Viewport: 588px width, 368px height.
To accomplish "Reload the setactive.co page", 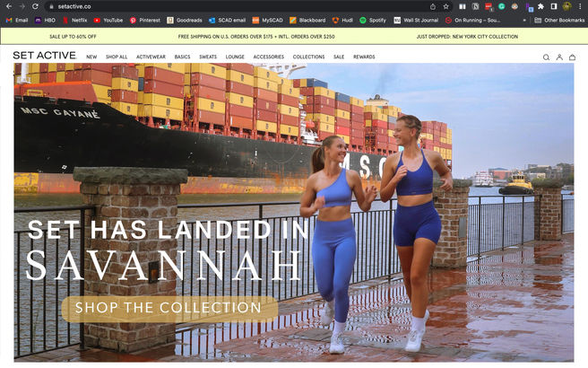I will click(x=35, y=6).
